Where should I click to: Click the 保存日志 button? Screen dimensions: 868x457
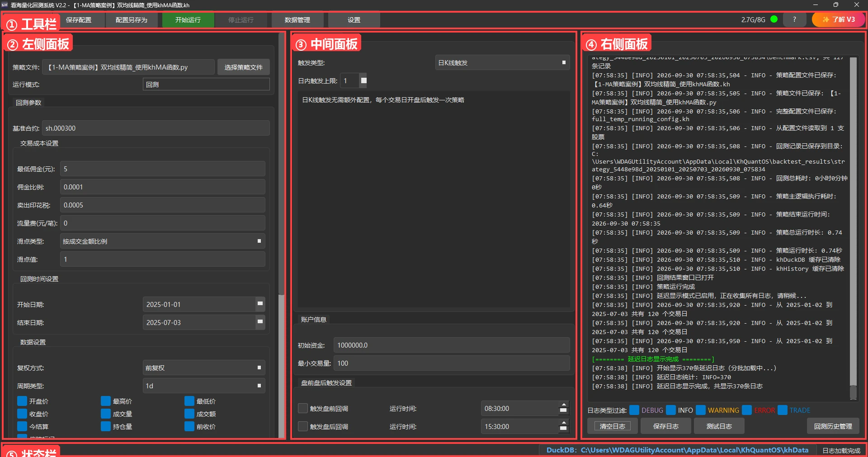[x=666, y=426]
